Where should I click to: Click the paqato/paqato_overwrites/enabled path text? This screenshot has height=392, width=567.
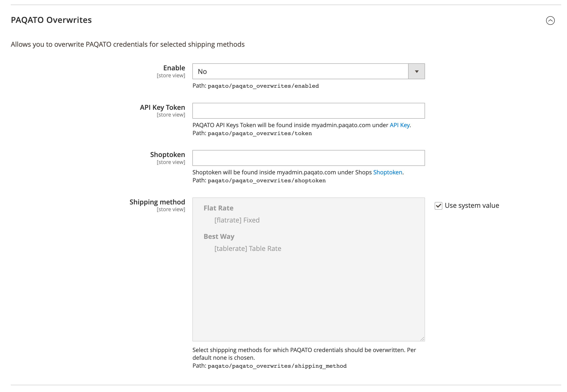[263, 86]
